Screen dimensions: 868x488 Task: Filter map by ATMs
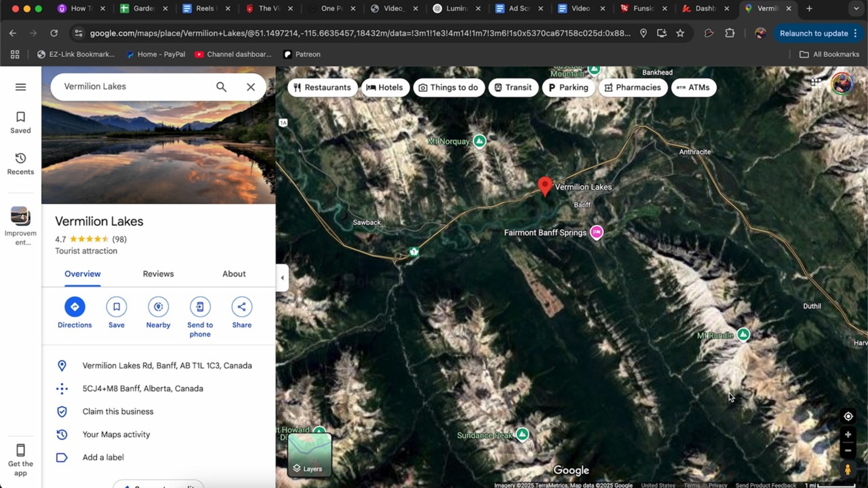[693, 88]
